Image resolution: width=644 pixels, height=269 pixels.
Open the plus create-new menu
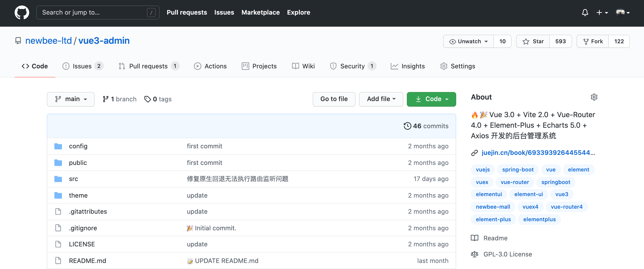602,13
